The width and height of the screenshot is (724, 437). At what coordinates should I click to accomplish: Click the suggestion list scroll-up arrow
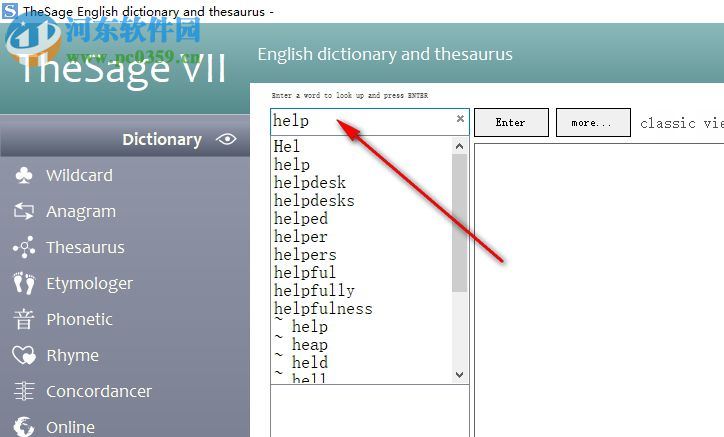[x=459, y=146]
